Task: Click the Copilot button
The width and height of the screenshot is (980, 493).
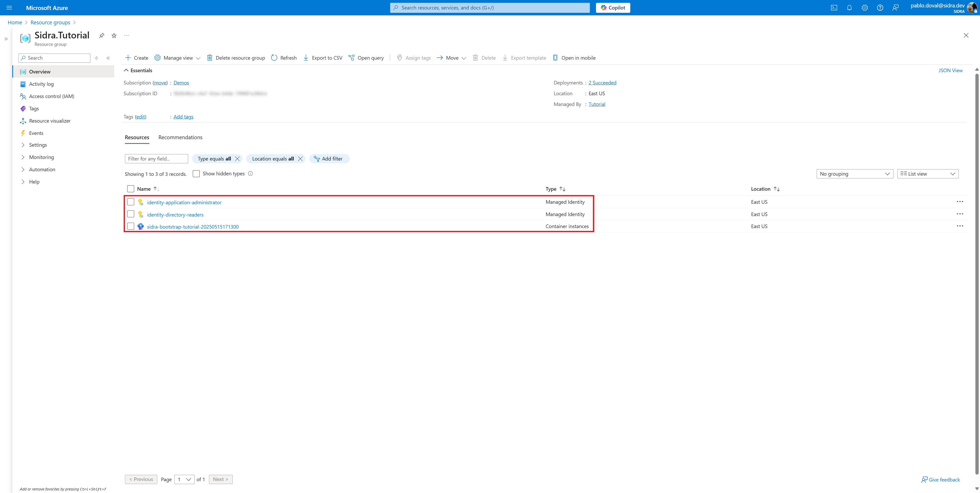Action: coord(613,8)
